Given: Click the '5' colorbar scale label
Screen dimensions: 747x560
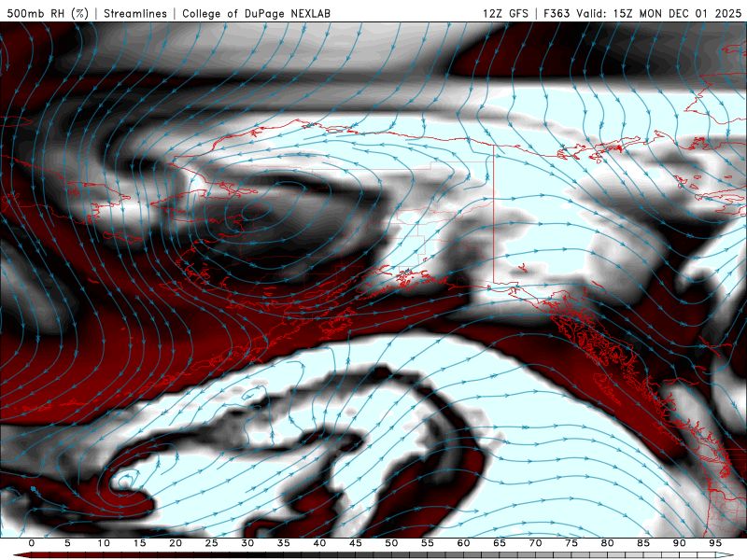Looking at the screenshot, I should (67, 543).
